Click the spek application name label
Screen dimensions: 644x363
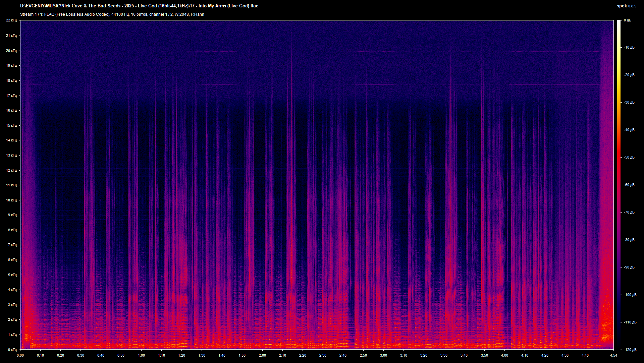pyautogui.click(x=622, y=6)
